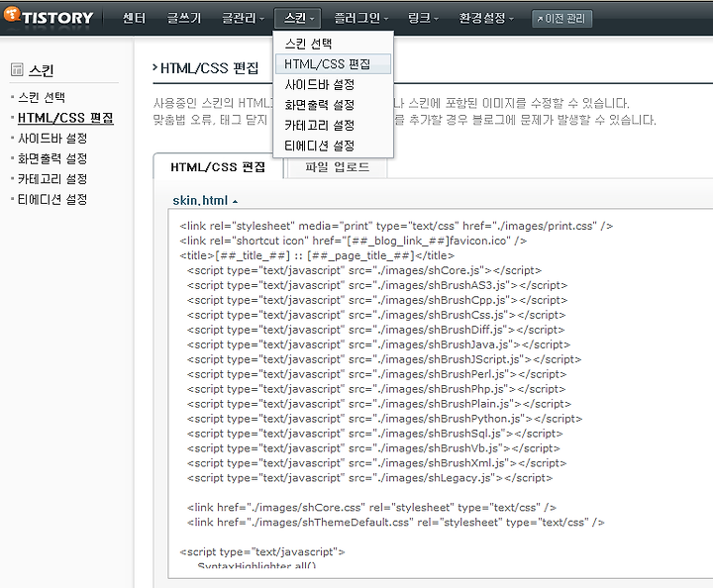This screenshot has width=713, height=588.
Task: Open 티에디션 설정 link in left sidebar
Action: (x=52, y=200)
